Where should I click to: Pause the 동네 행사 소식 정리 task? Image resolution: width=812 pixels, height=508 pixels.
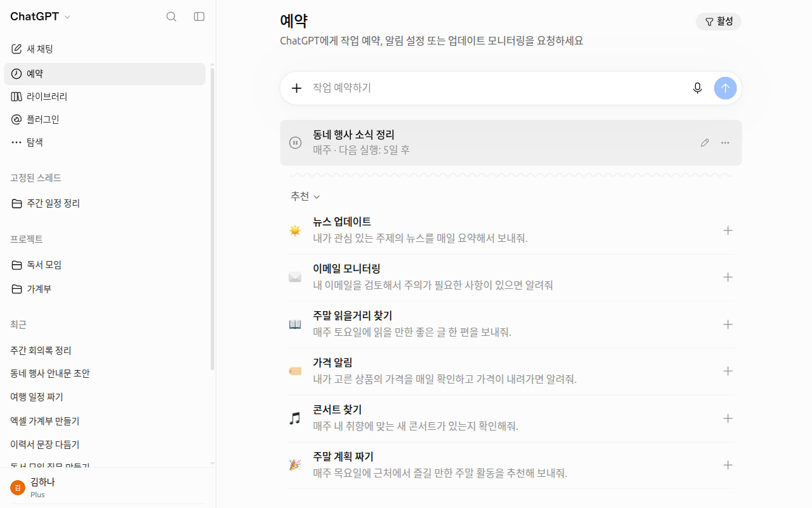(295, 143)
